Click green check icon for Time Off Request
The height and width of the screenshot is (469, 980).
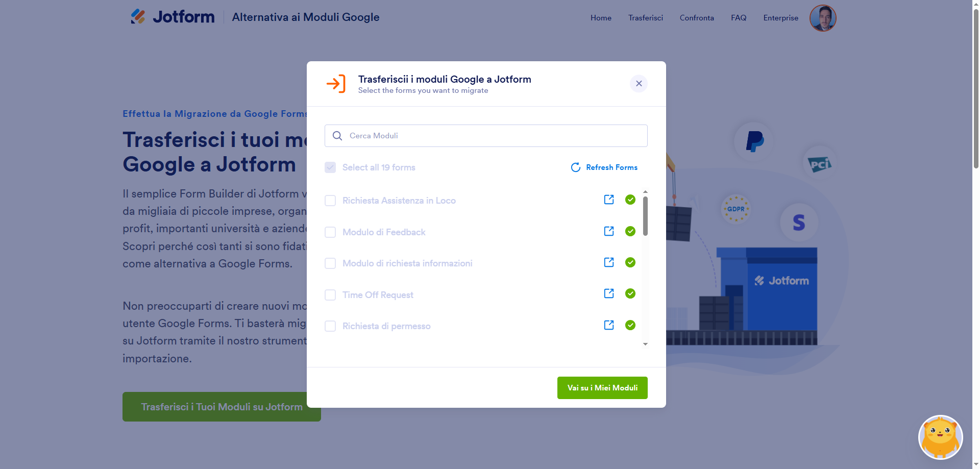point(630,293)
